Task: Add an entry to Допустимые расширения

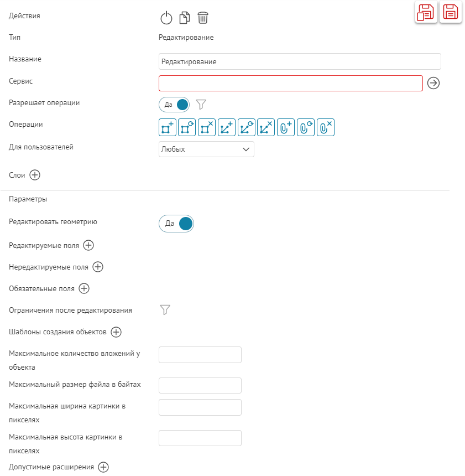Action: [x=103, y=467]
